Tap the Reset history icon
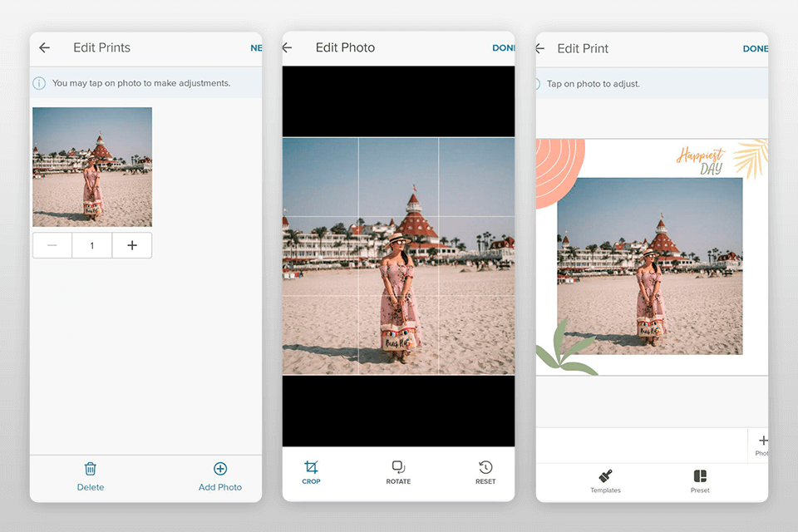Viewport: 798px width, 532px height. click(x=485, y=467)
